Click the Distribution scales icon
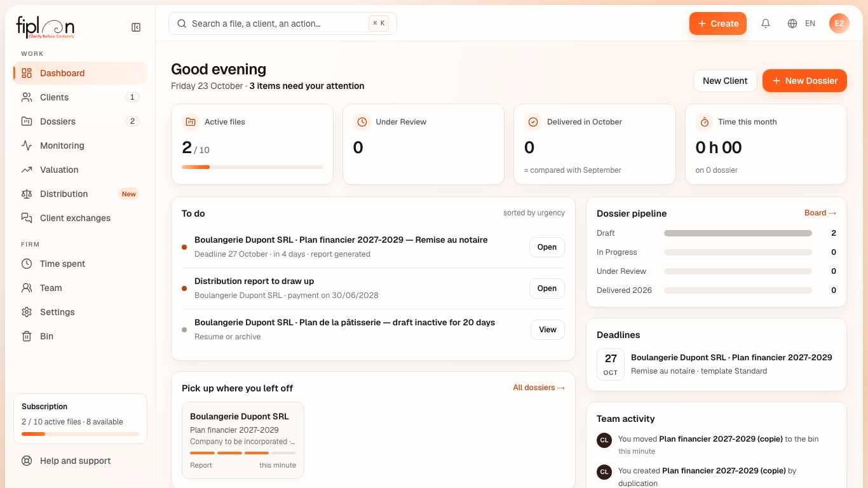 pos(27,194)
